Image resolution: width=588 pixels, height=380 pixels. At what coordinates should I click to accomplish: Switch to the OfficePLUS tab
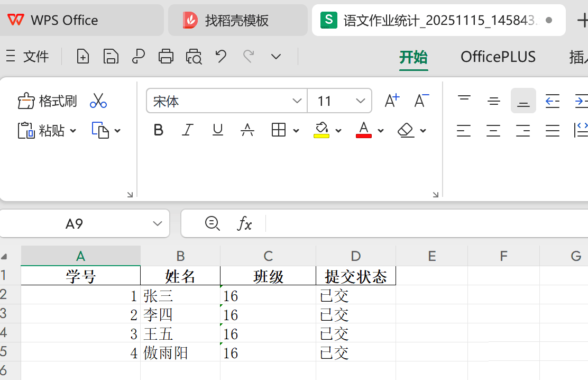[x=498, y=56]
